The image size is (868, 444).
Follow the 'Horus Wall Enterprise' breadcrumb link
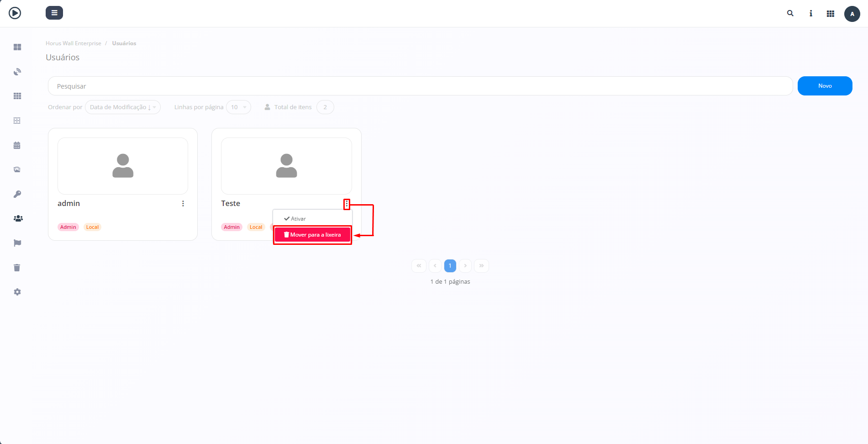(74, 43)
